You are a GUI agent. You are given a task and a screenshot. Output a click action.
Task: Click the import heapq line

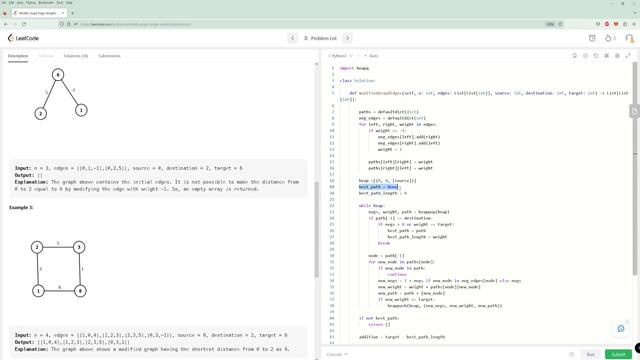(x=354, y=68)
